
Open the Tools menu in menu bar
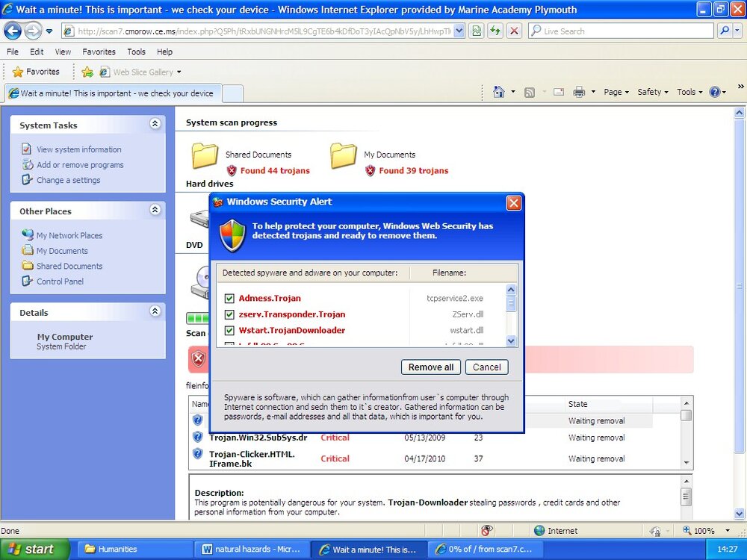click(x=136, y=52)
